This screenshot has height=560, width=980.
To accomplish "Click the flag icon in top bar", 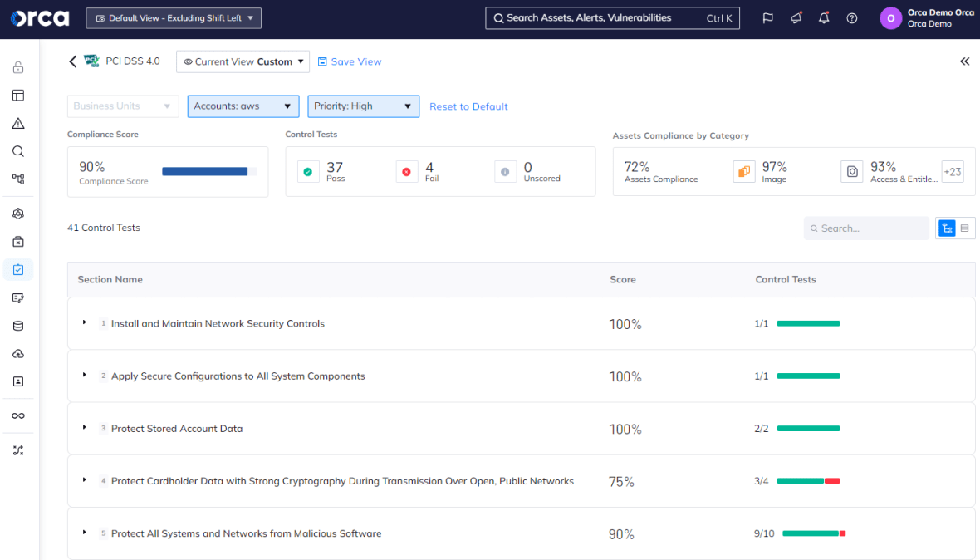I will (x=767, y=18).
